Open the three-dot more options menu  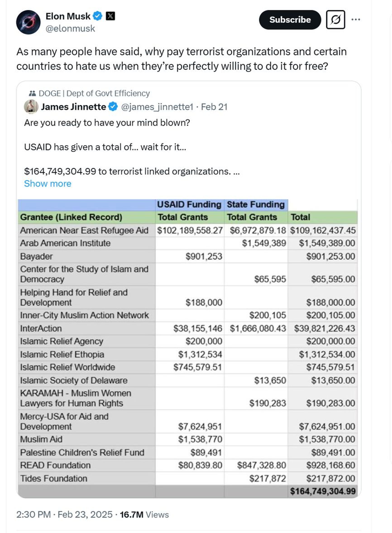click(x=356, y=20)
